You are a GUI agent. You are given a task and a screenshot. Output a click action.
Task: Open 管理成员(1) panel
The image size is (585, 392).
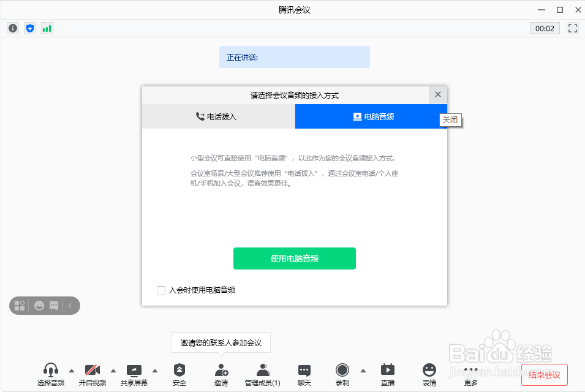pos(263,374)
